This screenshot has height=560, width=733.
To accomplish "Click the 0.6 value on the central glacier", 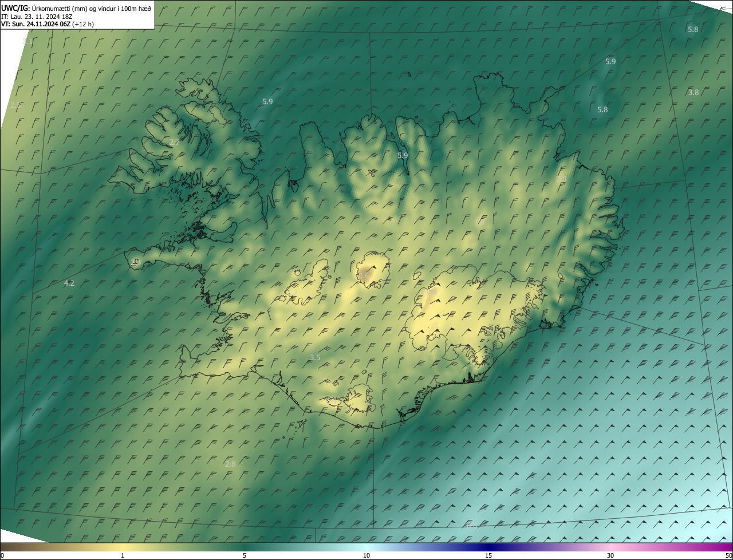I will [364, 276].
